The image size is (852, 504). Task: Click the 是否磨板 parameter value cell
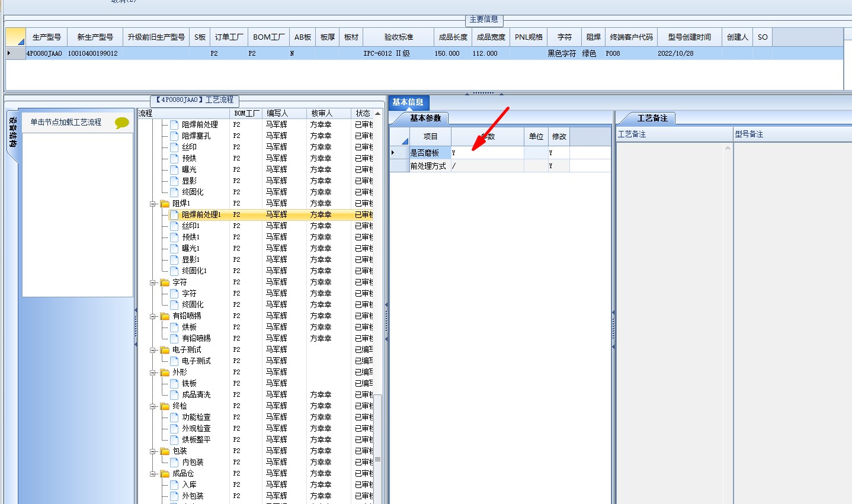(488, 153)
